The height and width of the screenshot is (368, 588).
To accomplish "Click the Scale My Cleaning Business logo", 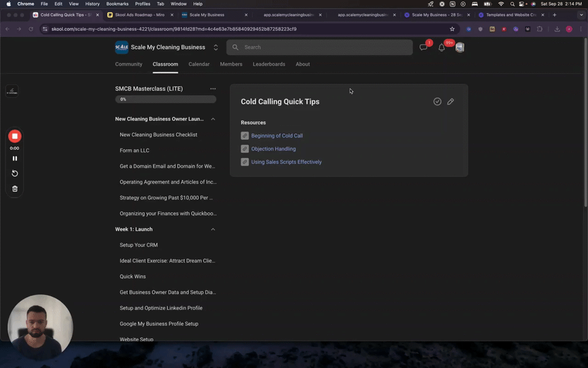I will (x=122, y=47).
